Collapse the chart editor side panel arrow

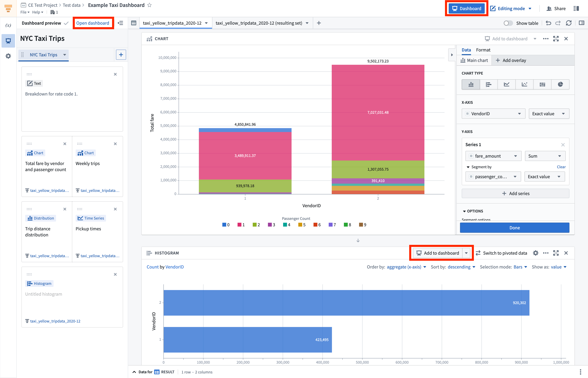tap(452, 55)
